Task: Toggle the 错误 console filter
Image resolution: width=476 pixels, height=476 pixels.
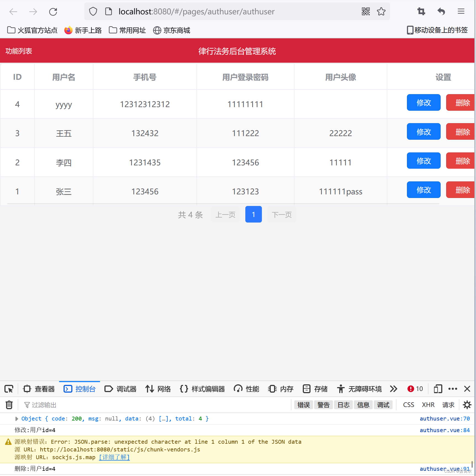Action: (304, 405)
